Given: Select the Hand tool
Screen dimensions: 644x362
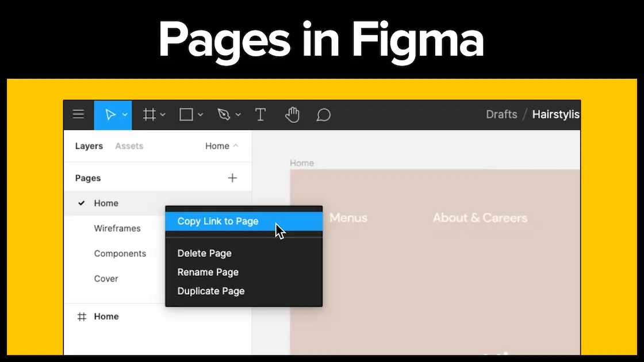Looking at the screenshot, I should [292, 114].
